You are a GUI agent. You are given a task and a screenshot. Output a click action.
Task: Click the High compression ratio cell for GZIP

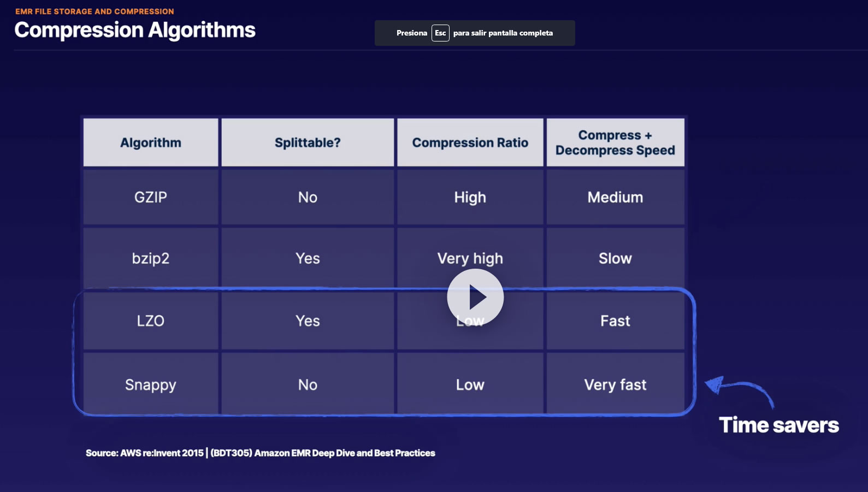point(470,197)
